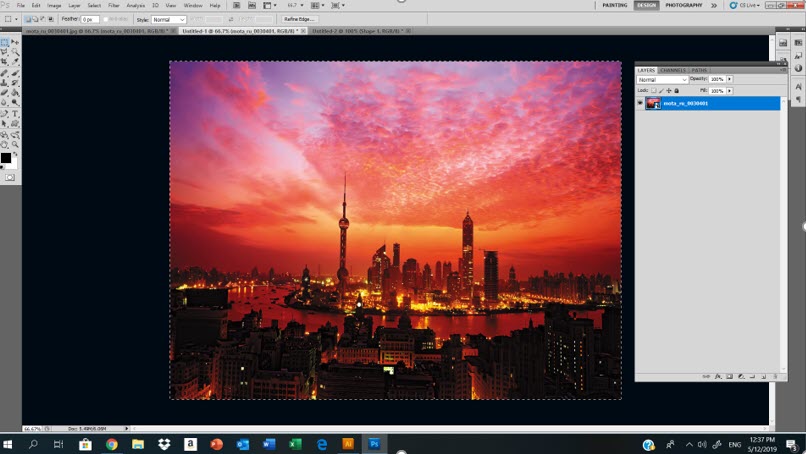Select the Dodge tool
The image size is (806, 454).
[x=15, y=102]
